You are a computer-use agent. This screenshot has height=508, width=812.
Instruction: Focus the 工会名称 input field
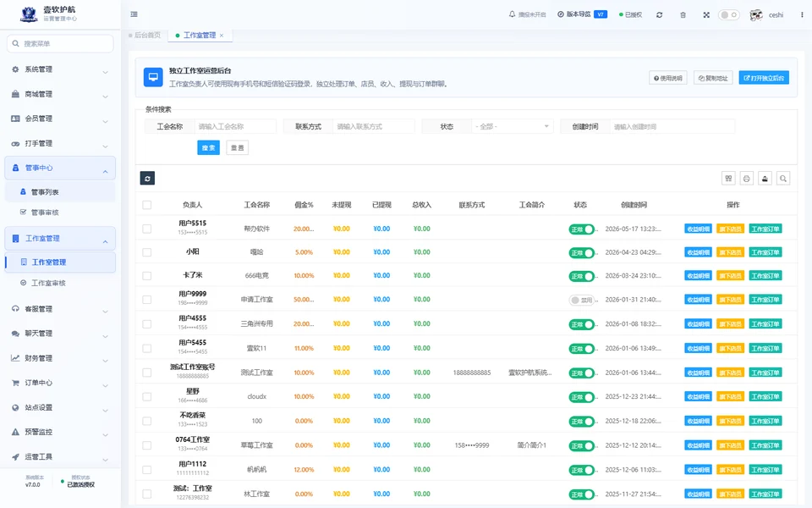point(235,126)
